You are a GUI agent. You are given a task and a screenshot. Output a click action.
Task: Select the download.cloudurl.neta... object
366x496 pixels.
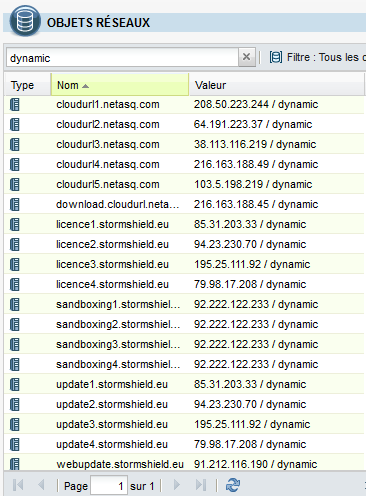click(184, 204)
